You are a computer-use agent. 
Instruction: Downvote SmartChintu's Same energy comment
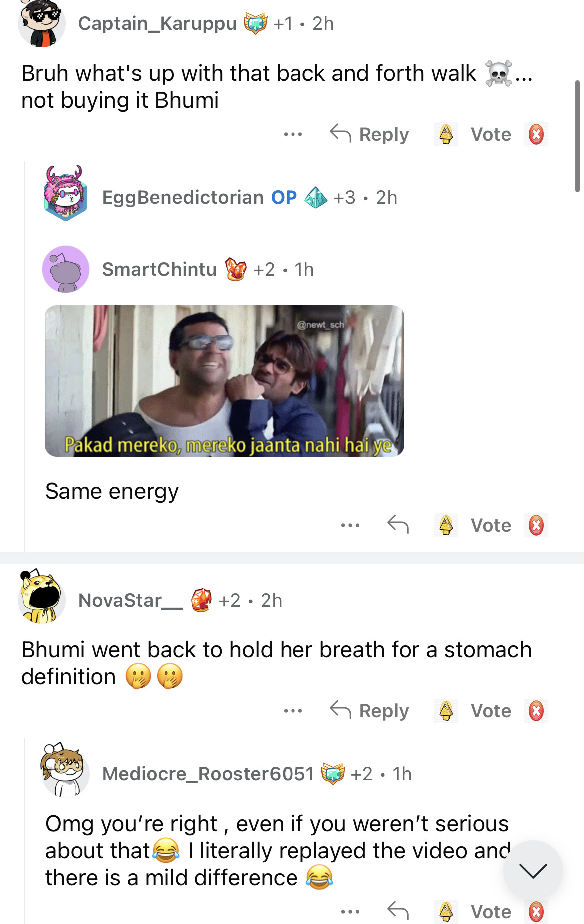click(536, 525)
